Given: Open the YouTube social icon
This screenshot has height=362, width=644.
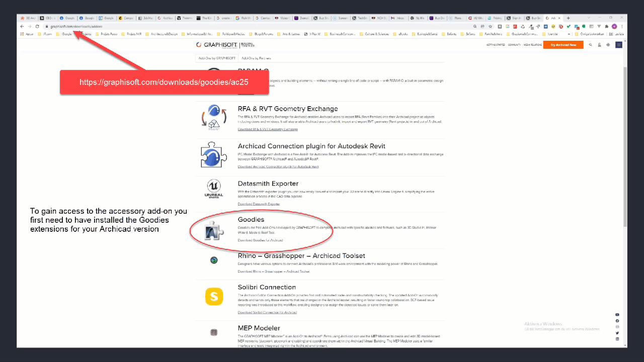Looking at the screenshot, I should (x=617, y=315).
